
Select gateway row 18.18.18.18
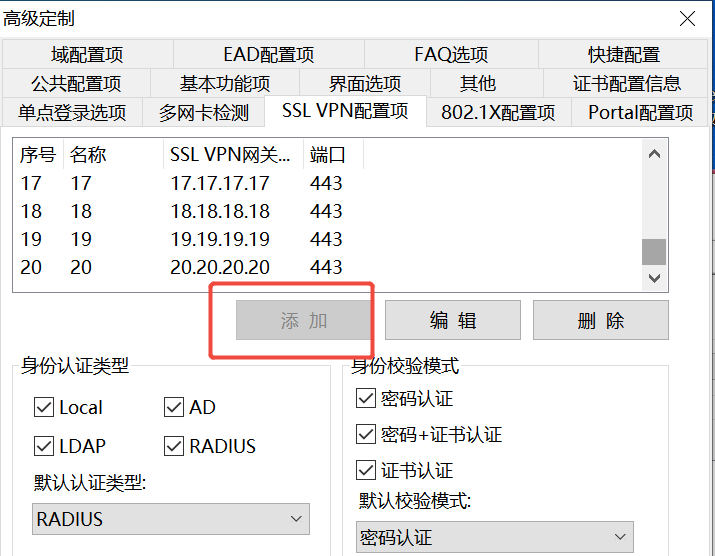(x=220, y=211)
